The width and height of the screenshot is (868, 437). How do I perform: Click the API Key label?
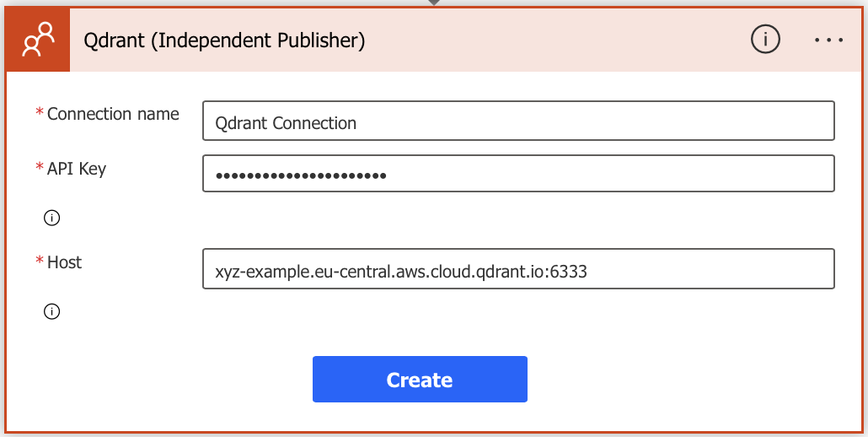coord(77,169)
